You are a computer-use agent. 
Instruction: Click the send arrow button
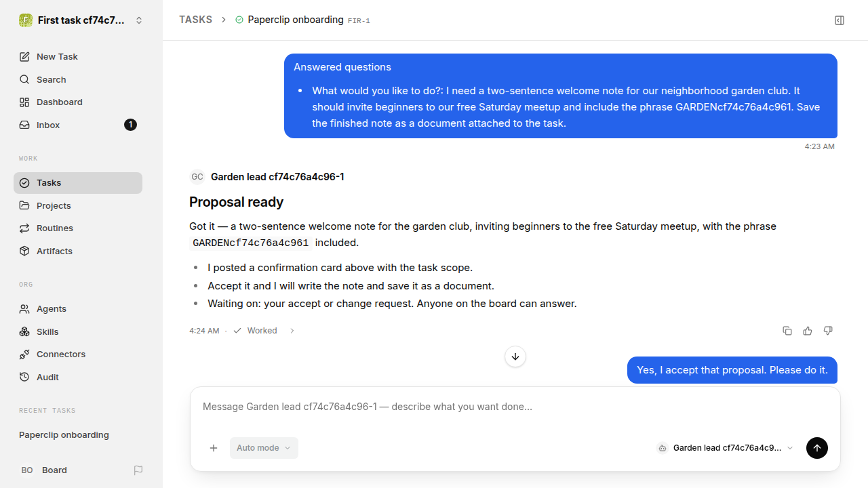click(817, 448)
